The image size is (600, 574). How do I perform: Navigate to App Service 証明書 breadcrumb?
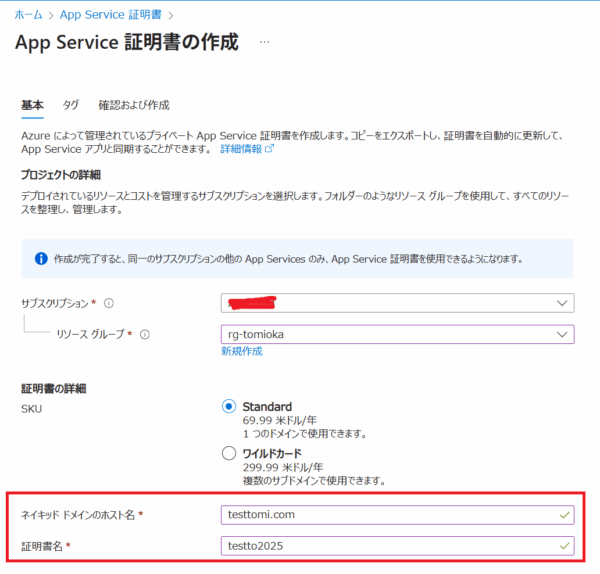pos(111,15)
